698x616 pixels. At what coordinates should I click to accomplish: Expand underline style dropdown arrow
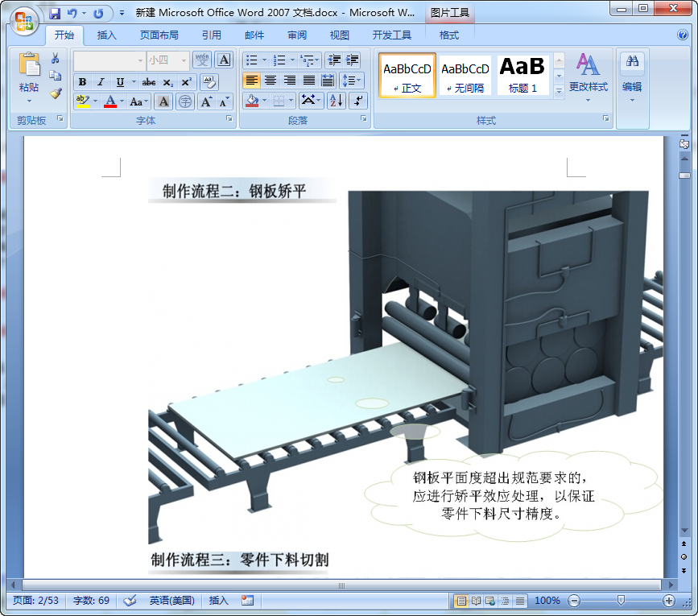tap(133, 82)
